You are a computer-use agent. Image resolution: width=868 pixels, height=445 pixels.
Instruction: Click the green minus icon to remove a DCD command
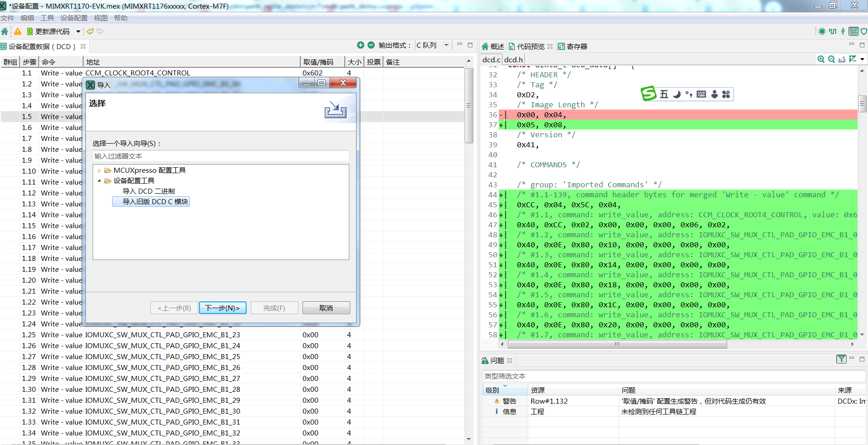coord(371,45)
